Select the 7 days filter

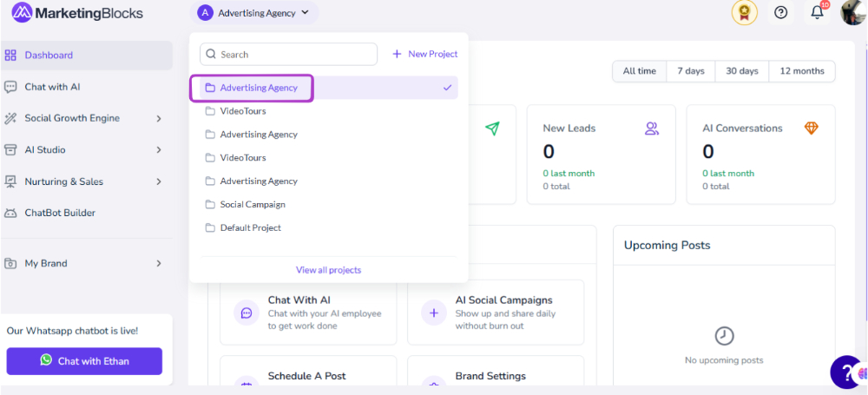pos(691,71)
